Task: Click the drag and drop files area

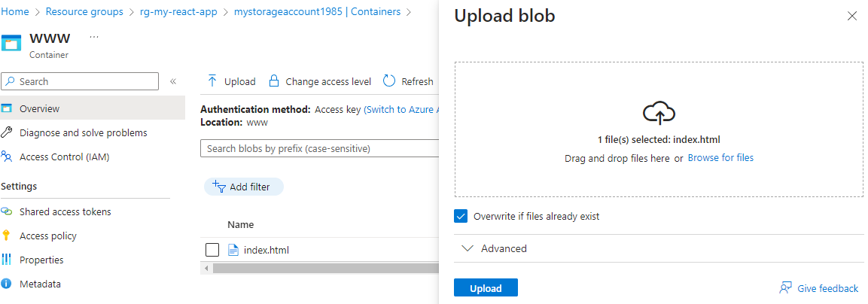Action: click(x=659, y=129)
